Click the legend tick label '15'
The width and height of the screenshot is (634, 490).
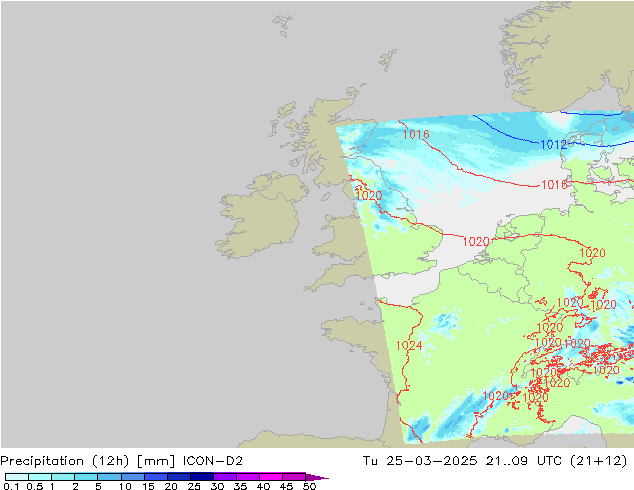[148, 486]
